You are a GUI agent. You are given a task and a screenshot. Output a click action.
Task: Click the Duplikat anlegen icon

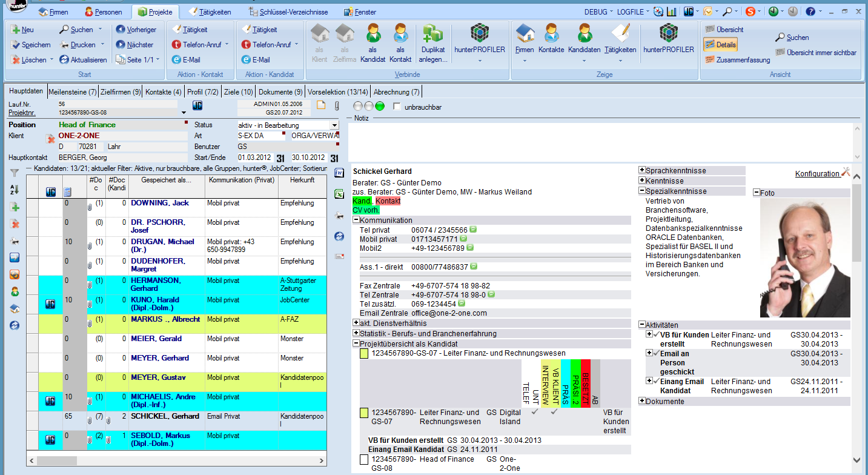click(432, 35)
